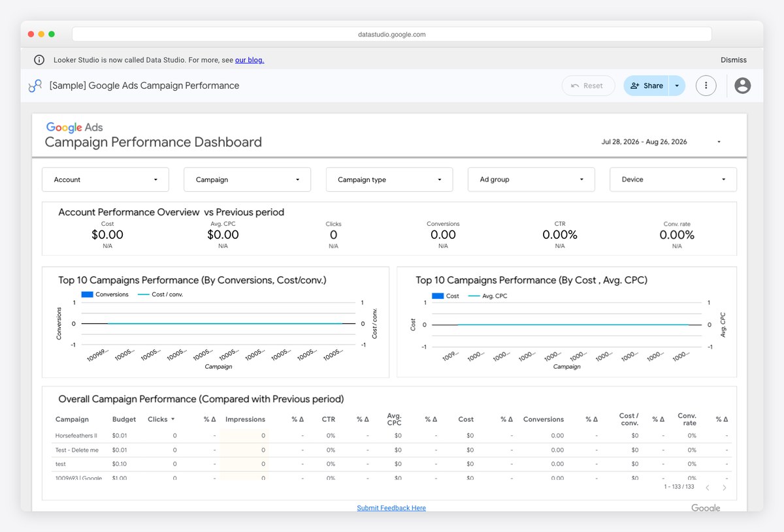Click the Conv. rate column header
The width and height of the screenshot is (784, 532).
coord(687,419)
